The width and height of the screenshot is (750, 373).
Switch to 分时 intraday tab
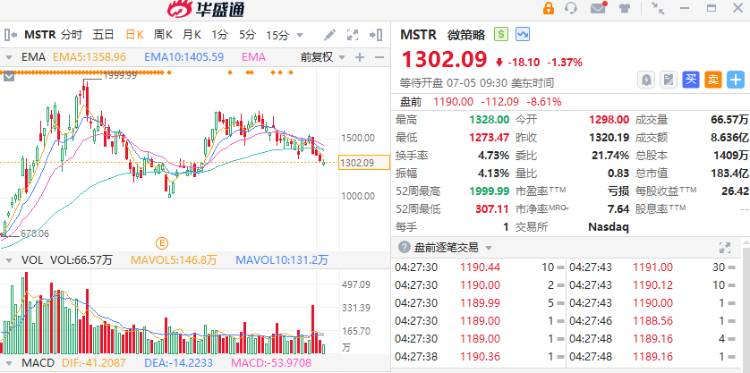pyautogui.click(x=71, y=34)
